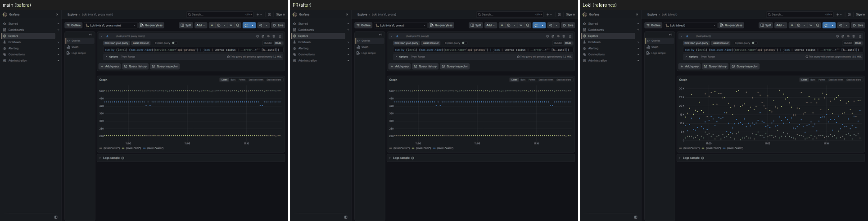The height and width of the screenshot is (221, 868).
Task: Click Logs sample info icon in main (before) panel
Action: [122, 158]
